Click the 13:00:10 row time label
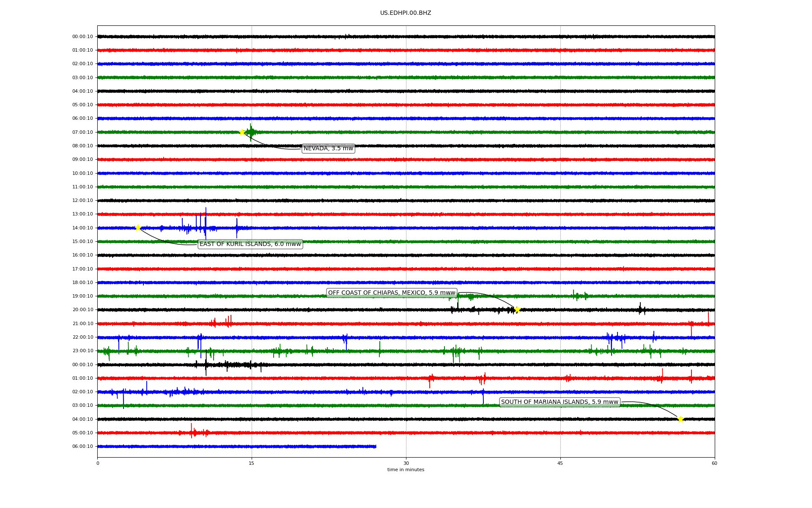This screenshot has width=812, height=508. coord(82,214)
